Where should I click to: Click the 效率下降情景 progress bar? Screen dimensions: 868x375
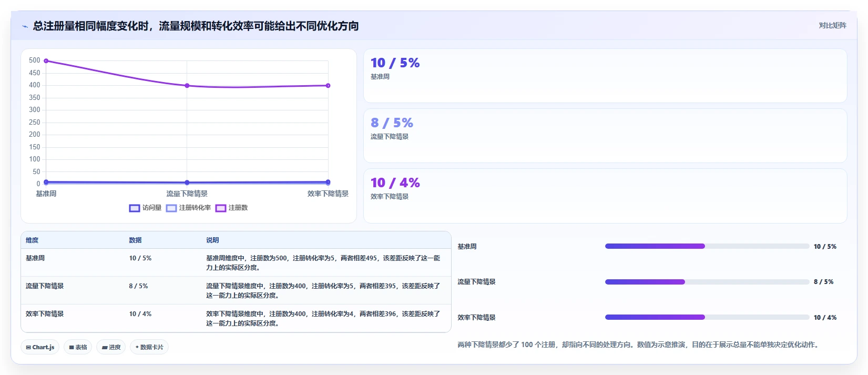coord(707,317)
